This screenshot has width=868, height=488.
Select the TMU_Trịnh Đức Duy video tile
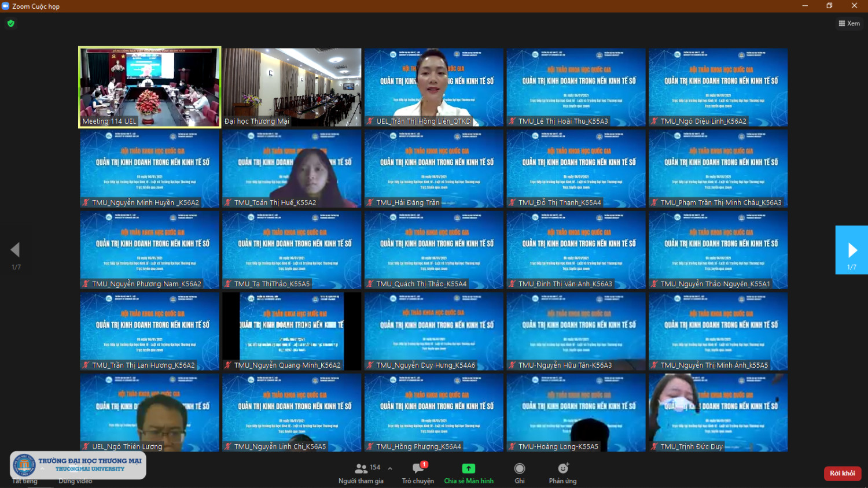click(x=718, y=412)
